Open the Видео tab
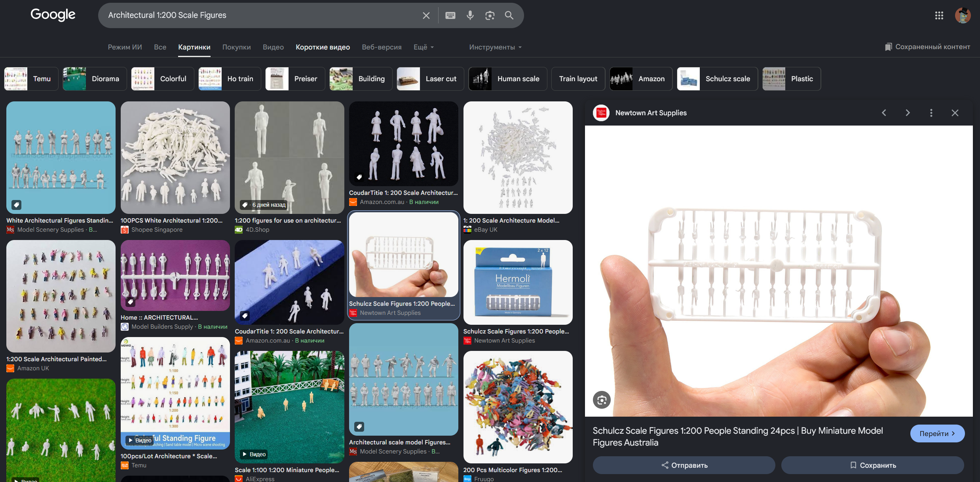Screen dimensions: 980x482 (273, 47)
